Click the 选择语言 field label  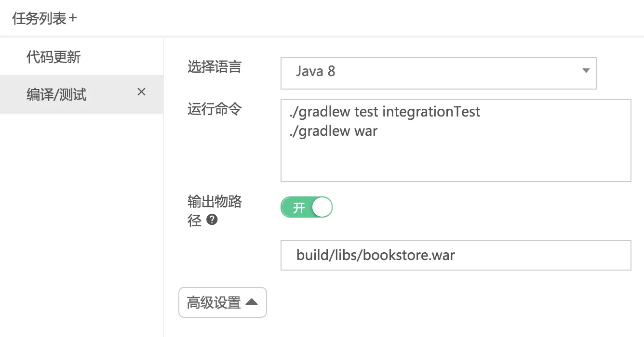[214, 67]
